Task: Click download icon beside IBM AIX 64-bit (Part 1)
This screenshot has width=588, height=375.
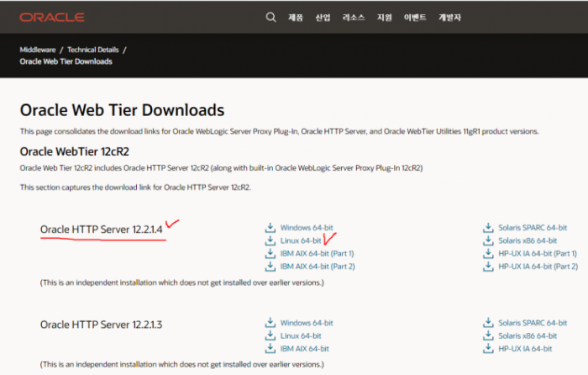Action: [x=270, y=253]
